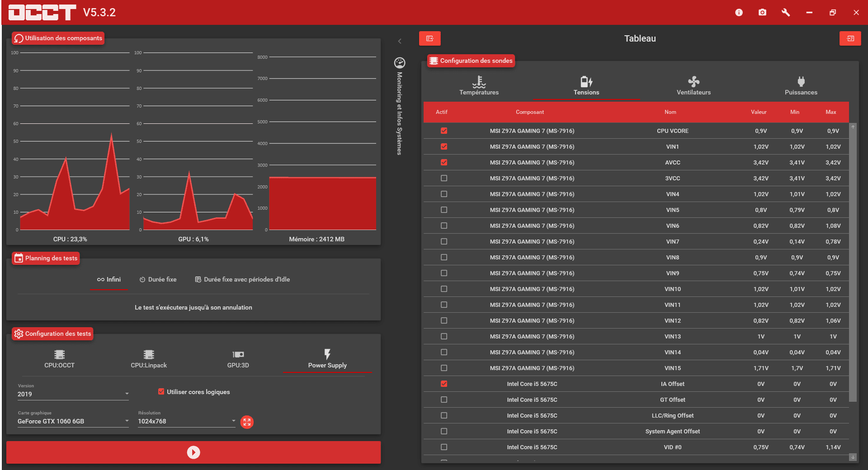The image size is (868, 470).
Task: Sort by the Min column header
Action: coord(795,112)
